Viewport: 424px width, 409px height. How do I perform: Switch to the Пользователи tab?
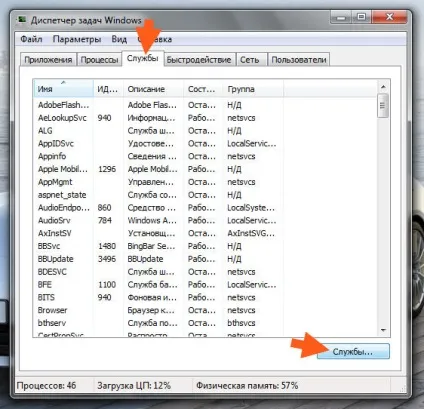[298, 60]
